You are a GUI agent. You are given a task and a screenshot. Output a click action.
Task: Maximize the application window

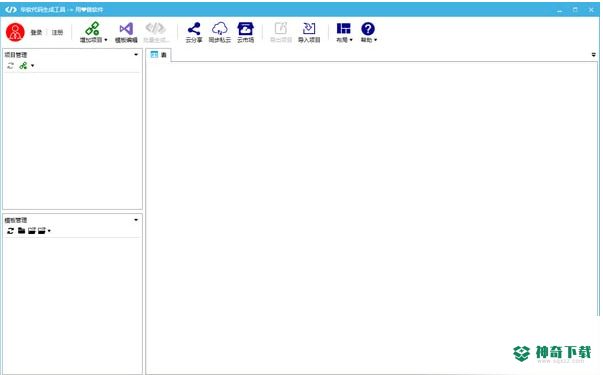[575, 10]
